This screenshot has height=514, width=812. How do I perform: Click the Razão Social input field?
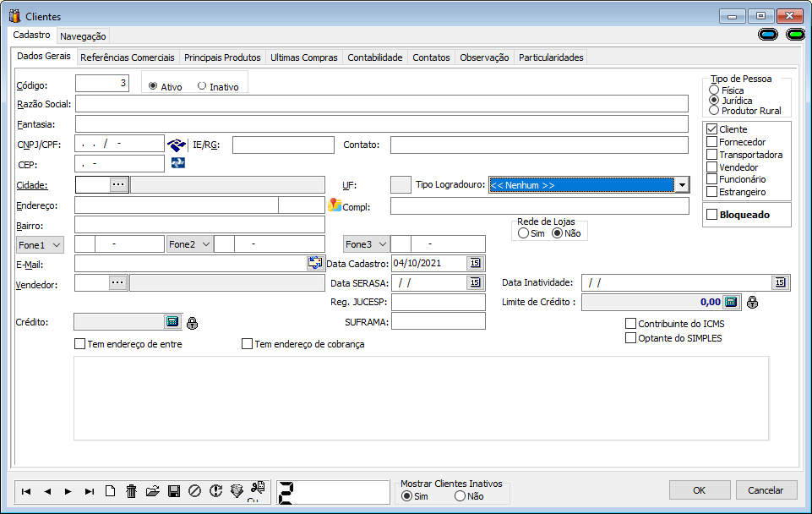(382, 104)
